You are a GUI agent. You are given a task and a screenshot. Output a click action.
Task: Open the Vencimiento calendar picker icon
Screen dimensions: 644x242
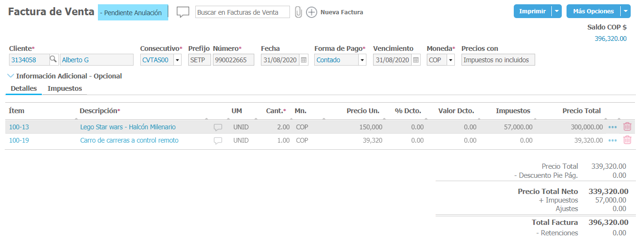point(416,60)
